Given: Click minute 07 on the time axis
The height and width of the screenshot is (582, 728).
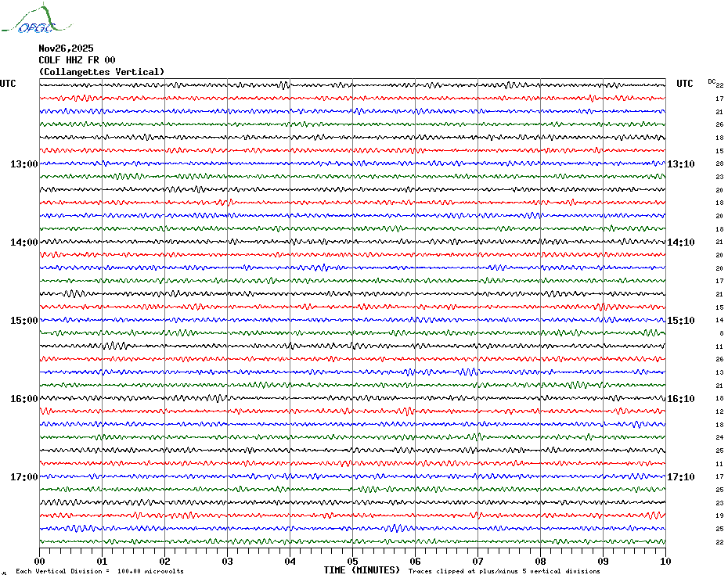Looking at the screenshot, I should (x=478, y=561).
